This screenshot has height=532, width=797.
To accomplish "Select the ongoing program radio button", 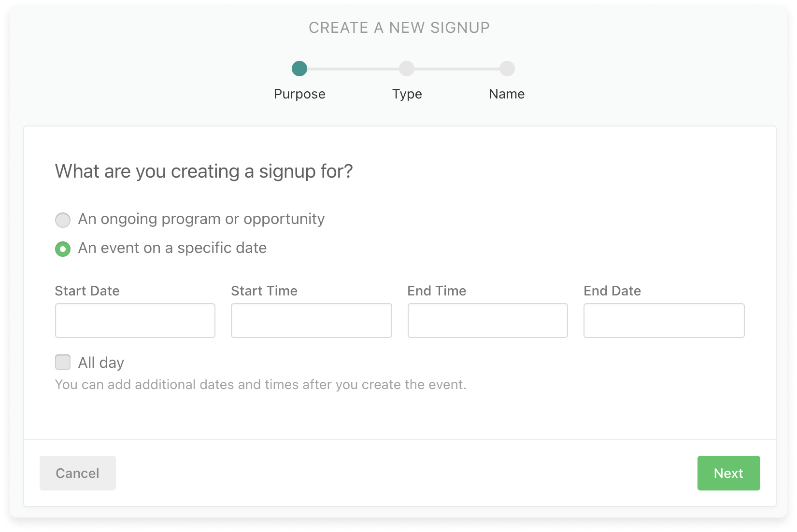I will [x=63, y=220].
